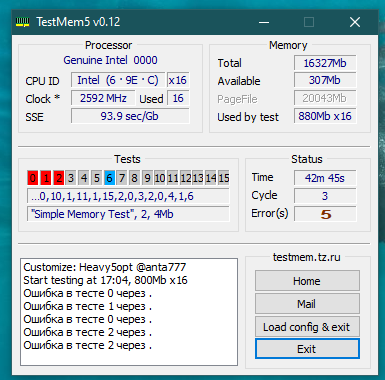Close the TestMem5 window

(355, 22)
